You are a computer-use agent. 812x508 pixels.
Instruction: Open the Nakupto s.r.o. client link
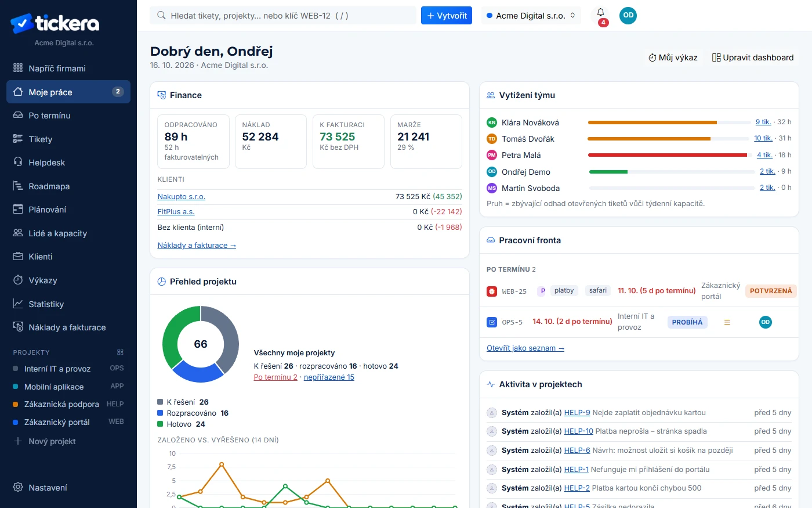tap(182, 197)
